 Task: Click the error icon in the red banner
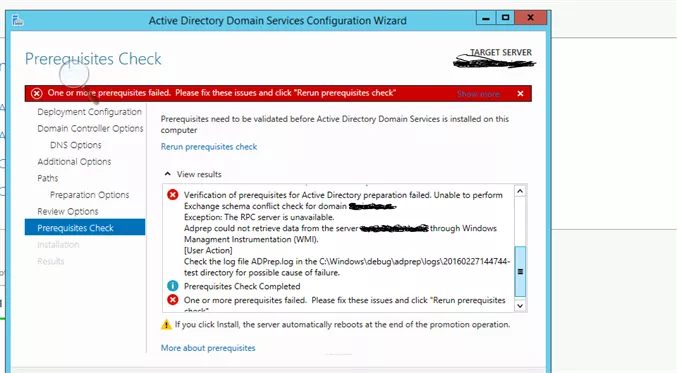tap(37, 93)
